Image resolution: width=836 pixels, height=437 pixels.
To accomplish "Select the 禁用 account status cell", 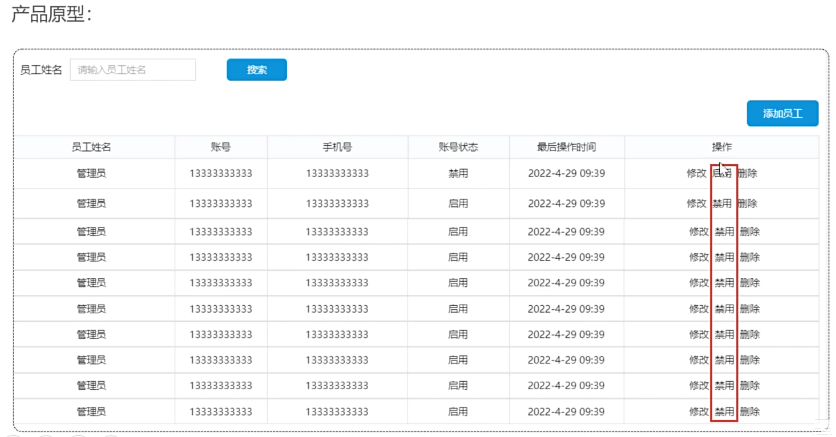I will (x=458, y=173).
